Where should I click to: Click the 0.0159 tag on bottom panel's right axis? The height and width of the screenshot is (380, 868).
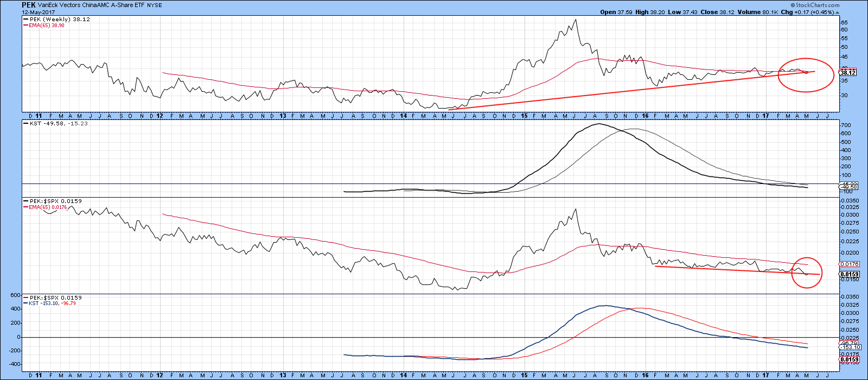[848, 359]
